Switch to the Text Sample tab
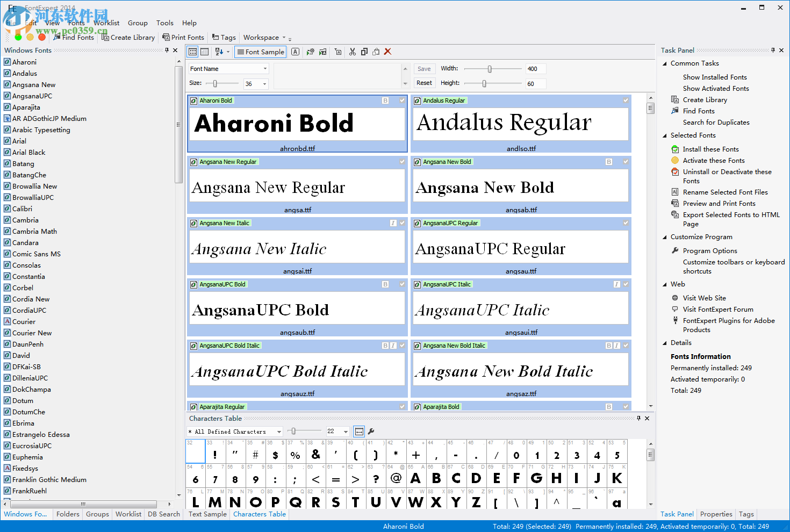 click(207, 514)
